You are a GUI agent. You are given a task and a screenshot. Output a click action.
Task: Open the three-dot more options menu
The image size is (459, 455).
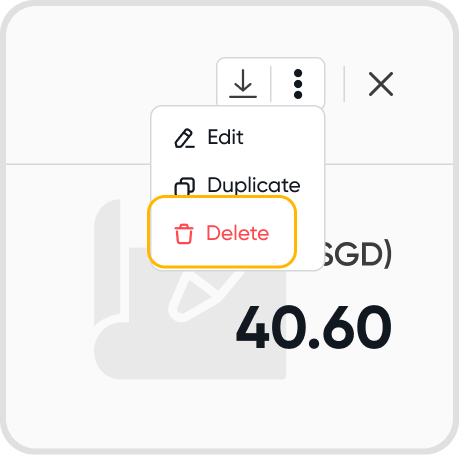(x=298, y=84)
